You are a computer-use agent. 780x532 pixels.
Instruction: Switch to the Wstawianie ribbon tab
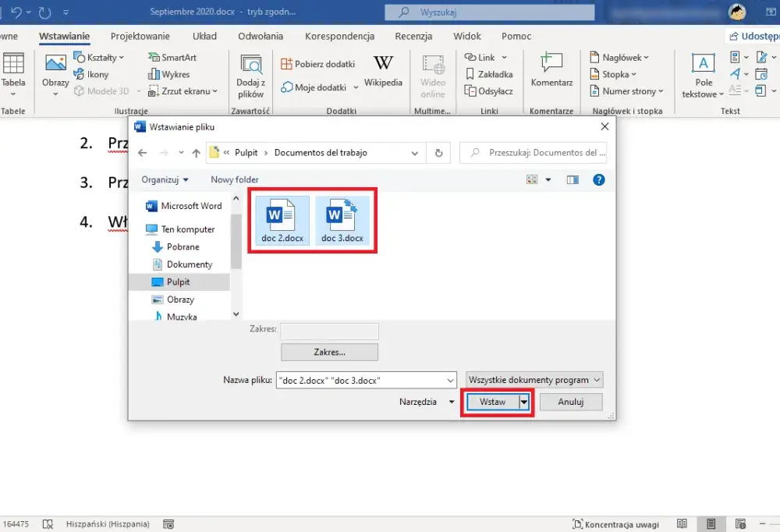click(64, 36)
